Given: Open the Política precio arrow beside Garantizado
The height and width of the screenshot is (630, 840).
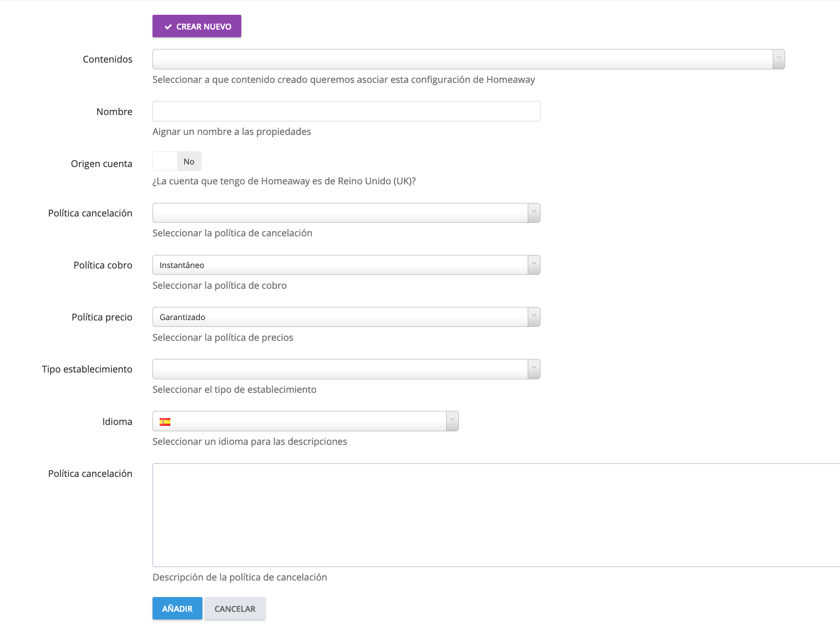Looking at the screenshot, I should (x=534, y=317).
